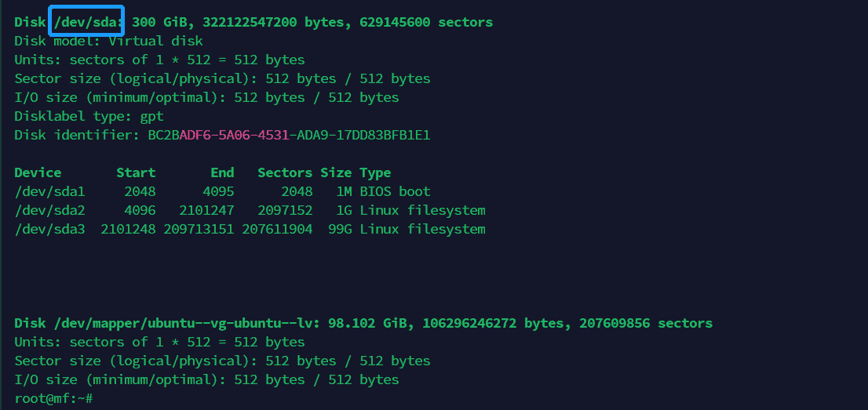Click the 'Device' column header
The height and width of the screenshot is (410, 868).
click(x=38, y=172)
